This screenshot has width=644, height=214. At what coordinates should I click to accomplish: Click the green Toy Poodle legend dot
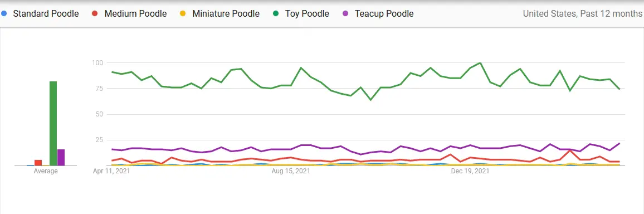(x=276, y=13)
